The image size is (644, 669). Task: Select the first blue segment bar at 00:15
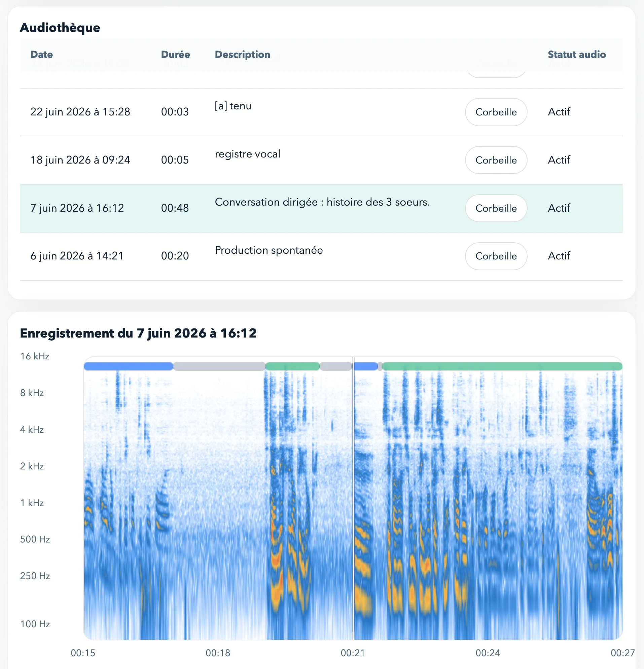tap(128, 366)
